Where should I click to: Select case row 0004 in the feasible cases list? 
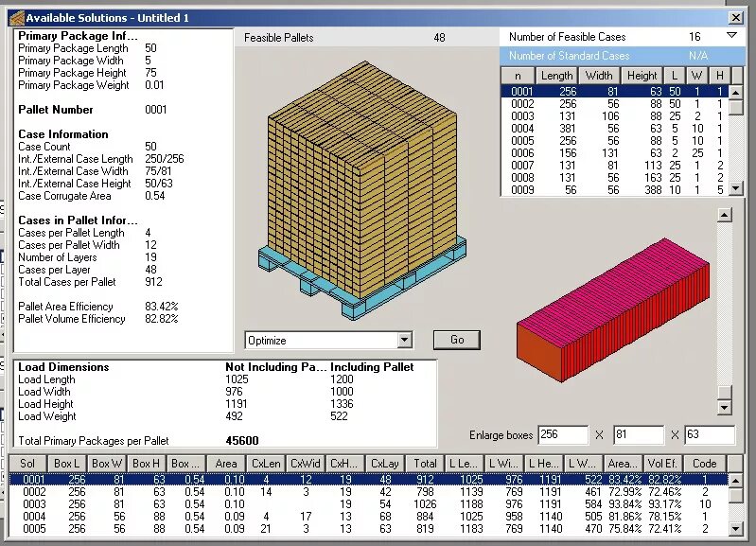[614, 129]
